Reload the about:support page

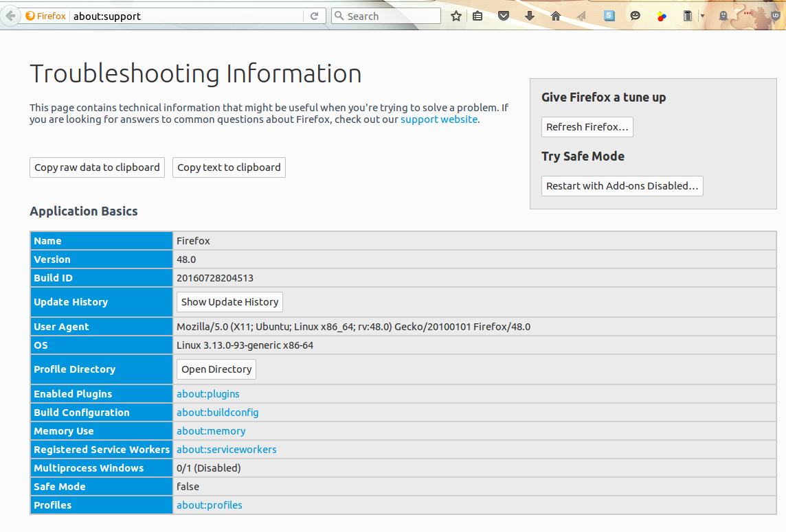(314, 16)
